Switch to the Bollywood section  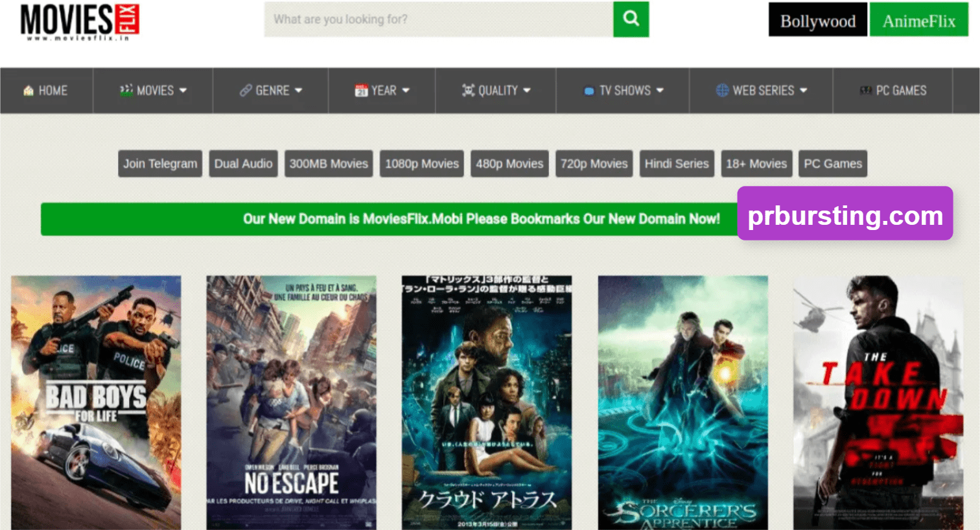pos(817,20)
